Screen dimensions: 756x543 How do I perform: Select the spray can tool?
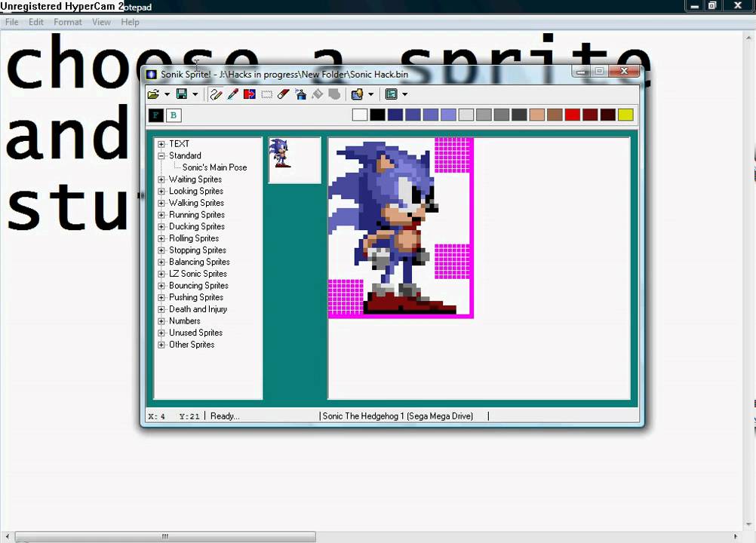tap(300, 94)
